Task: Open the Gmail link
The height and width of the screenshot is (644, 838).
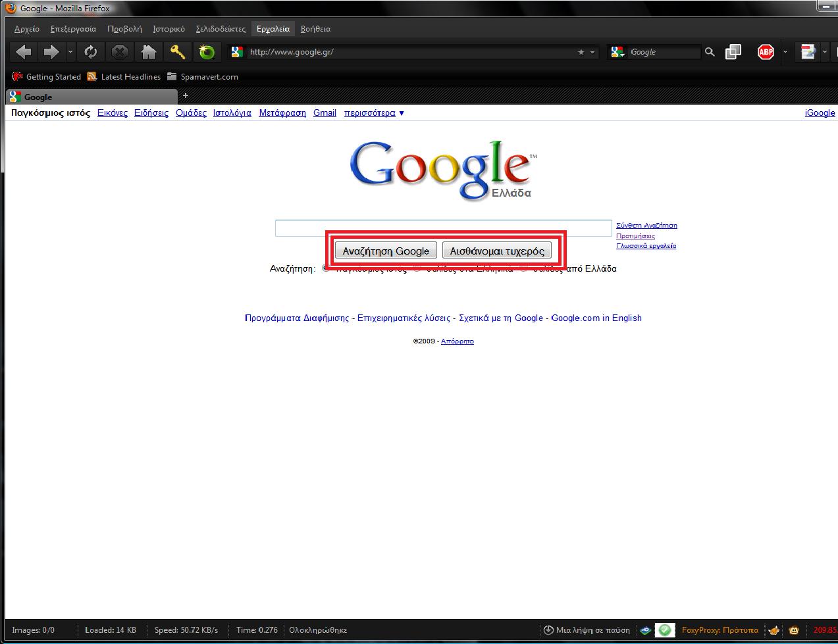Action: [x=325, y=113]
